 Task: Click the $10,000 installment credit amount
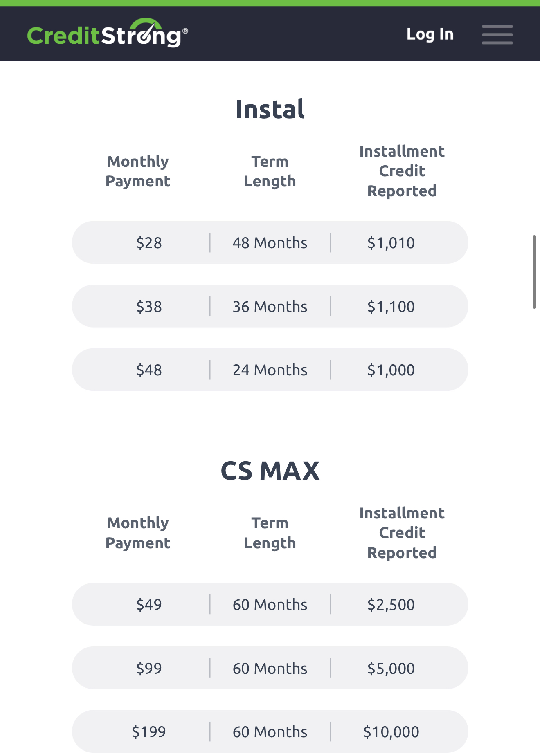391,731
